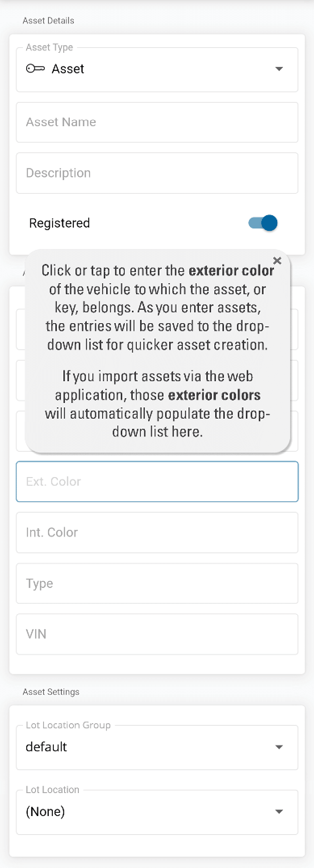Screen dimensions: 314x868
Task: Click the Asset Settings section heading
Action: coord(51,692)
